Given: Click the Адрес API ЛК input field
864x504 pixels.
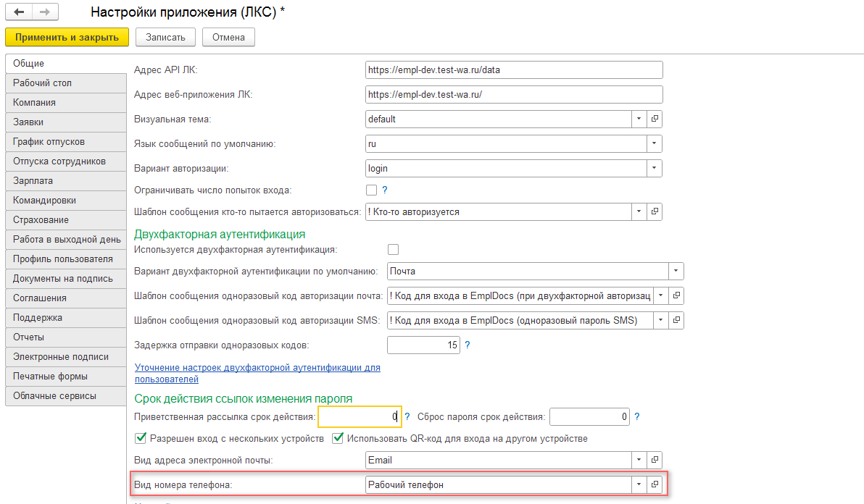Looking at the screenshot, I should 514,70.
